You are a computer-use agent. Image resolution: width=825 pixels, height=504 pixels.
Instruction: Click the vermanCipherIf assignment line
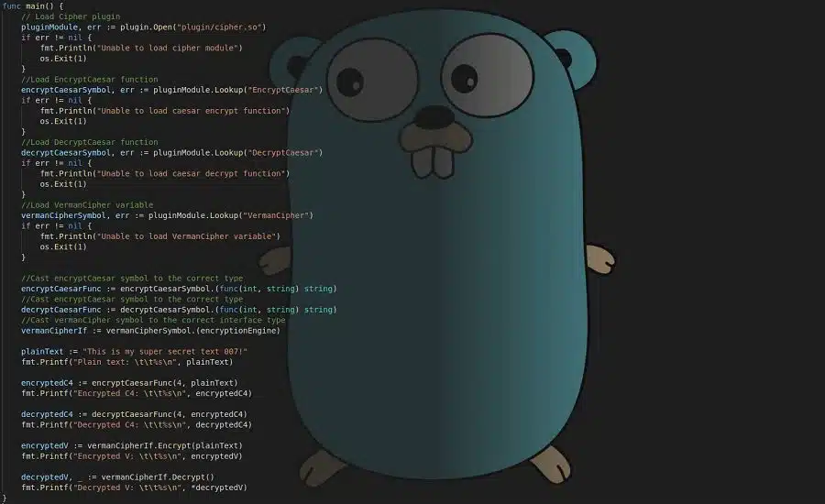pos(150,330)
